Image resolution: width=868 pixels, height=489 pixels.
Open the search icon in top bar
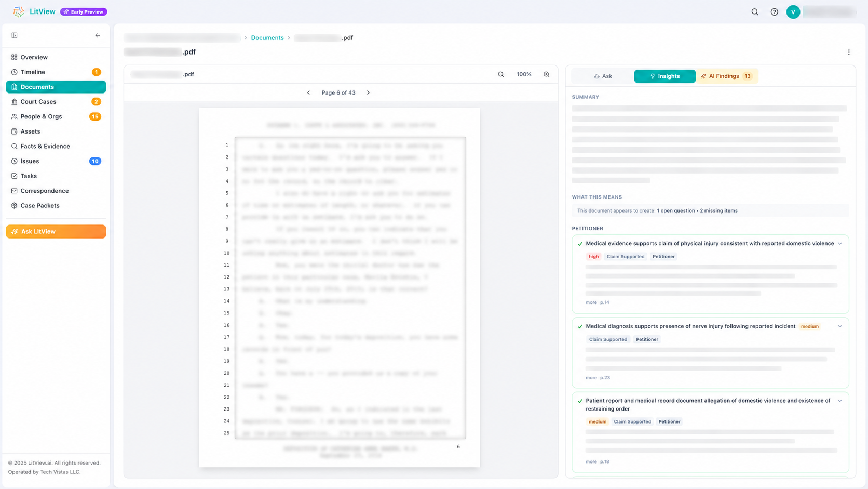pyautogui.click(x=755, y=12)
